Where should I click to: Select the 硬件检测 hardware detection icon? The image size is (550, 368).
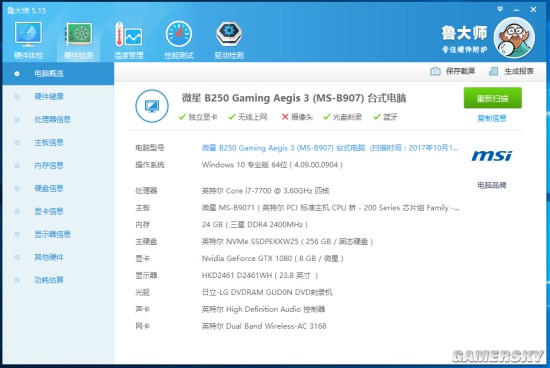coord(79,34)
